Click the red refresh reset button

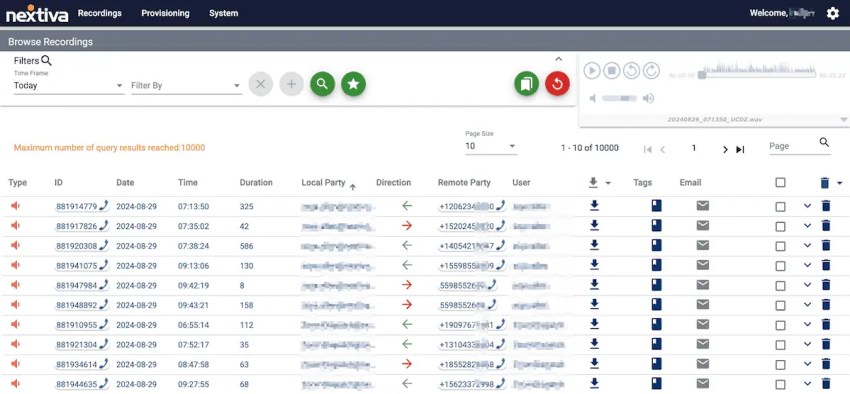557,84
